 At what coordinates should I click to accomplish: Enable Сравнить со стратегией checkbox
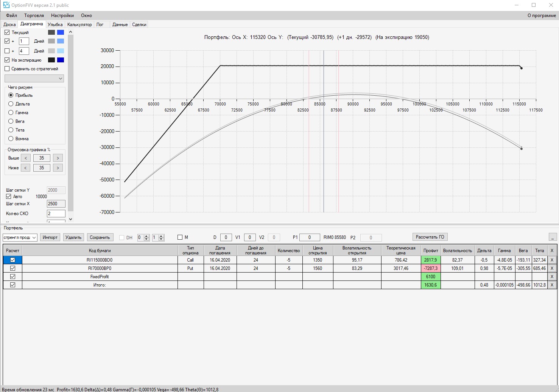tap(7, 69)
